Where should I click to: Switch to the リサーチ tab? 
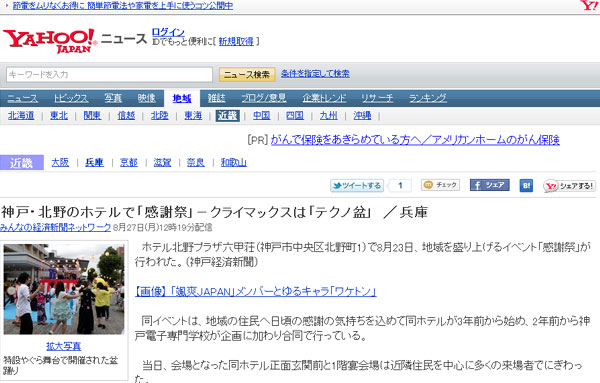click(x=377, y=98)
